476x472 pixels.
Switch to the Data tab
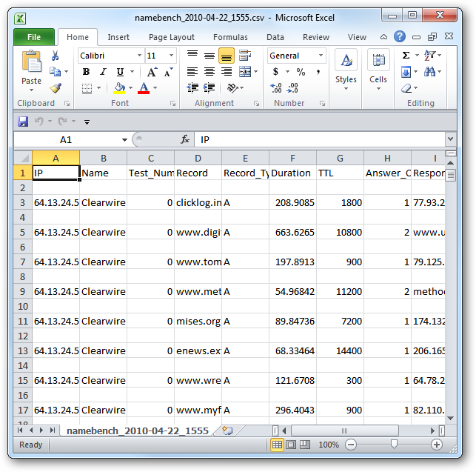pos(275,37)
